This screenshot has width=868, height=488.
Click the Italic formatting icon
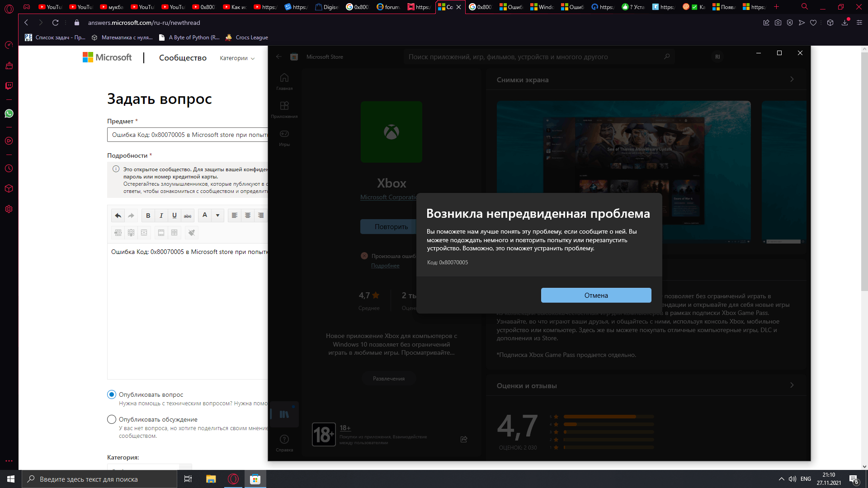[161, 215]
